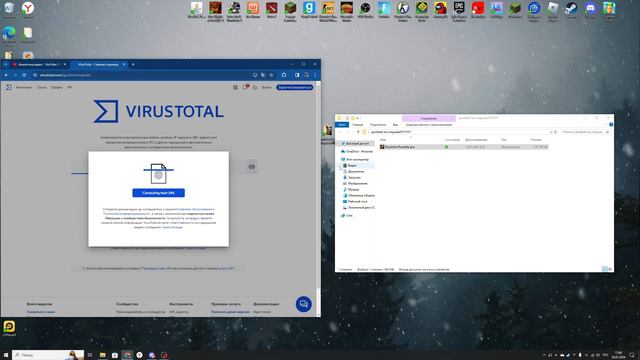Reload the VirusTotal page
The height and width of the screenshot is (360, 640).
[24, 75]
